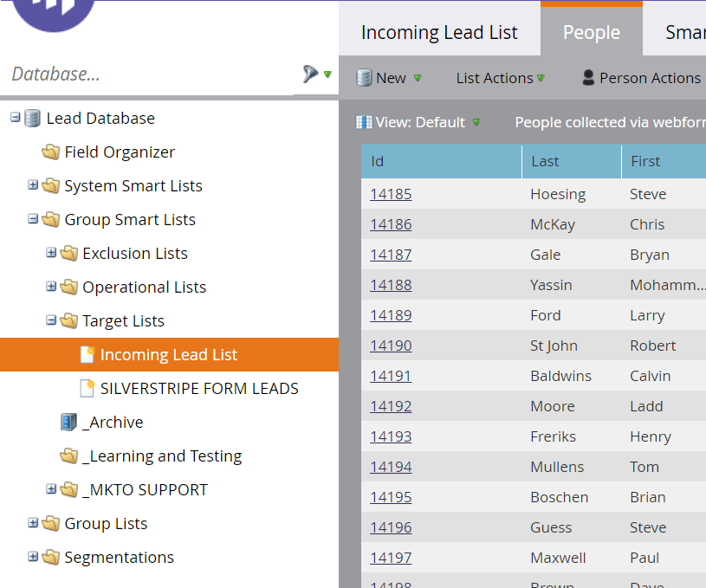
Task: Click the Incoming Lead List smart list icon
Action: [x=87, y=354]
